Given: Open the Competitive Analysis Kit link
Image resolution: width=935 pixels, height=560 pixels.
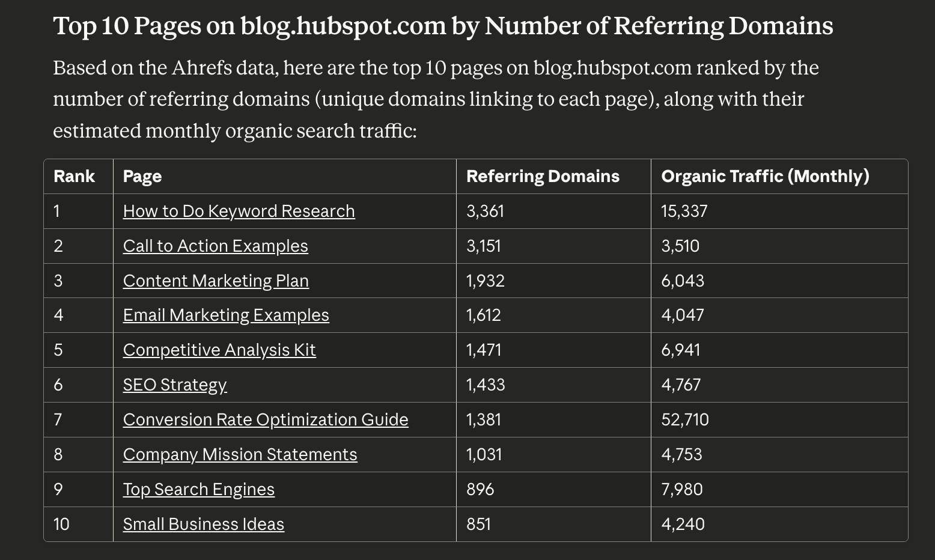Looking at the screenshot, I should click(x=219, y=350).
